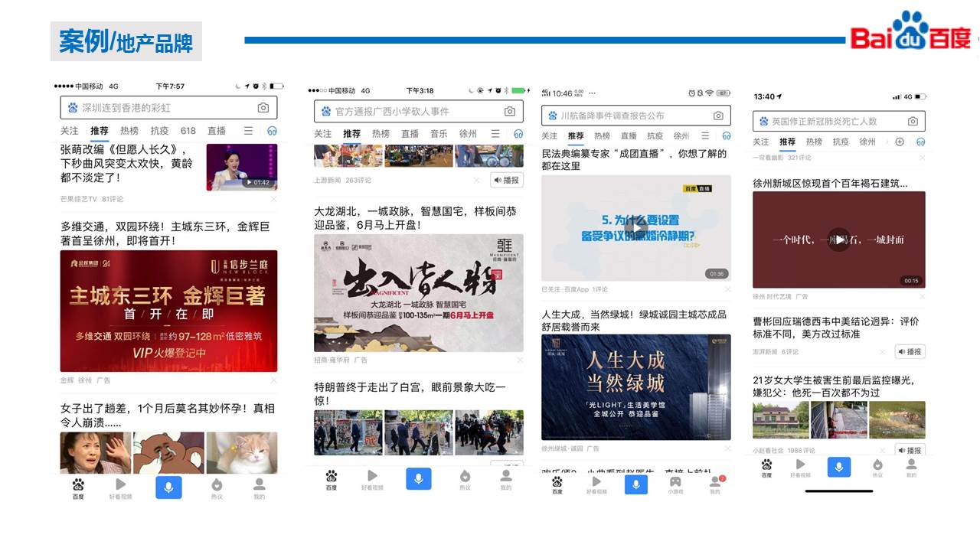Tap 播报 button on 上游新闻 263评论 row

pos(507,181)
